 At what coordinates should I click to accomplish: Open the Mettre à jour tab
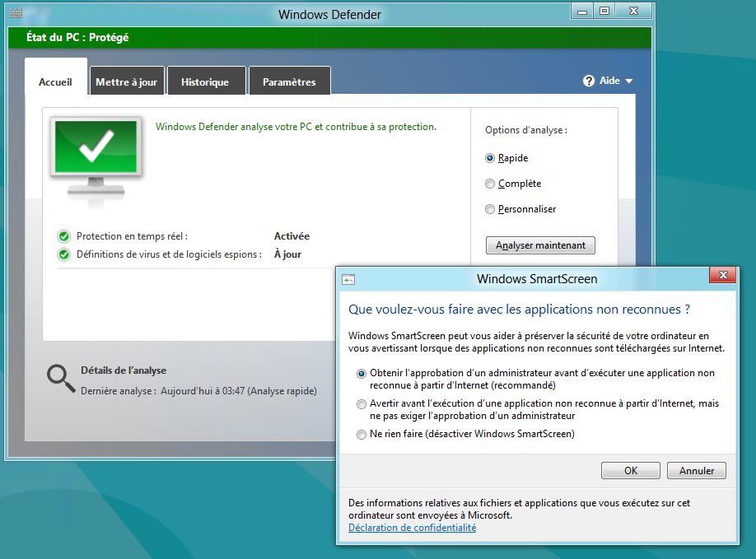click(127, 82)
